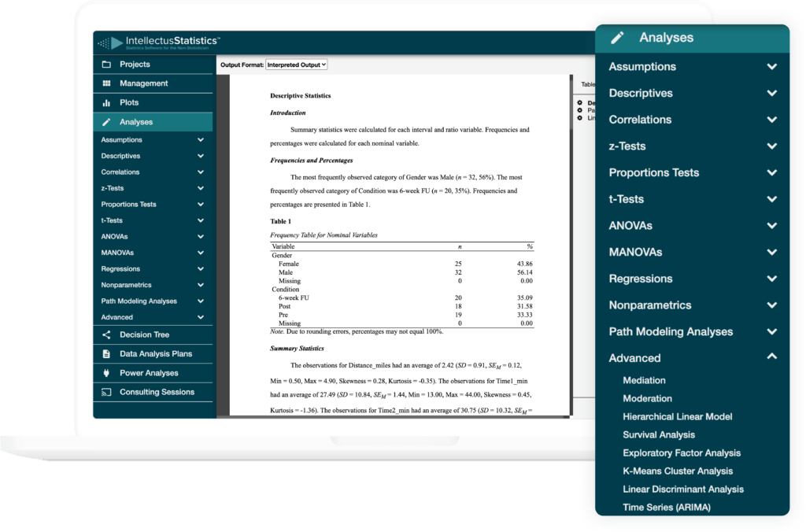This screenshot has height=532, width=806.
Task: Select Nonparametrics label in the left sidebar
Action: tap(127, 285)
